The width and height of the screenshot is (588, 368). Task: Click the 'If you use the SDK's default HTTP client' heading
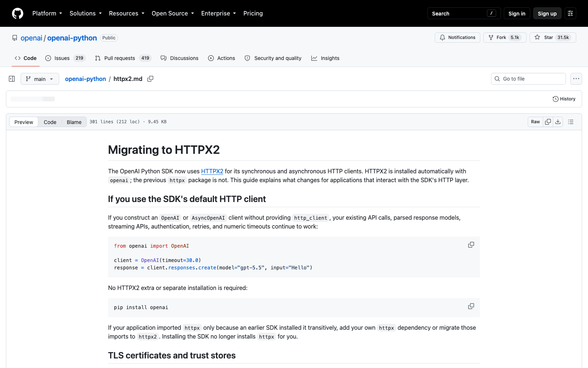coord(187,199)
